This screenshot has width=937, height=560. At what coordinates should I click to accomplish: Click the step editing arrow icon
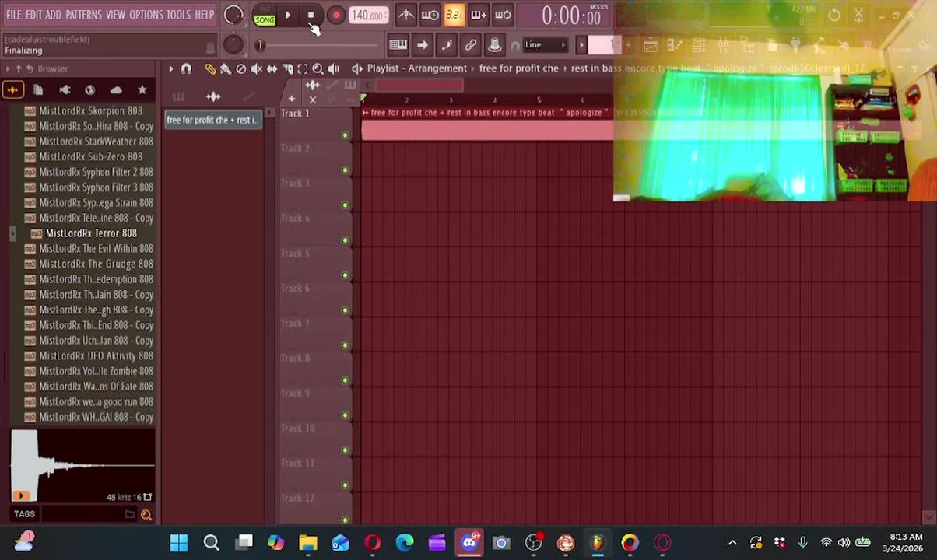point(422,45)
